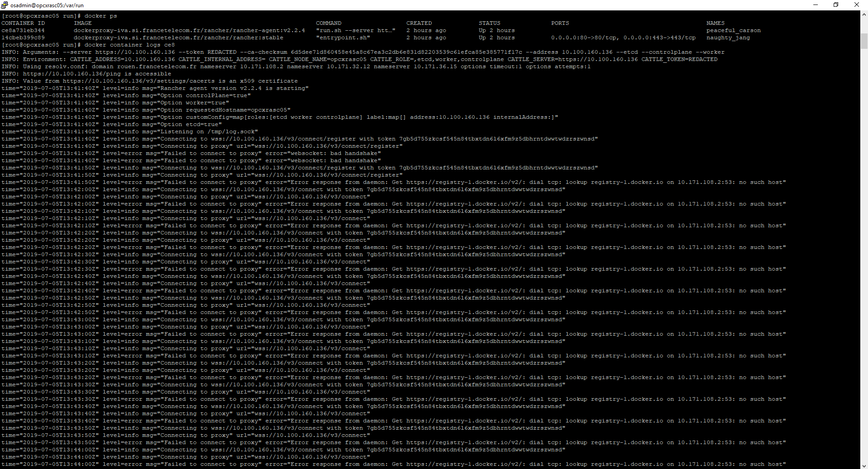Select the docker ps command text
This screenshot has height=469, width=868.
click(x=100, y=16)
